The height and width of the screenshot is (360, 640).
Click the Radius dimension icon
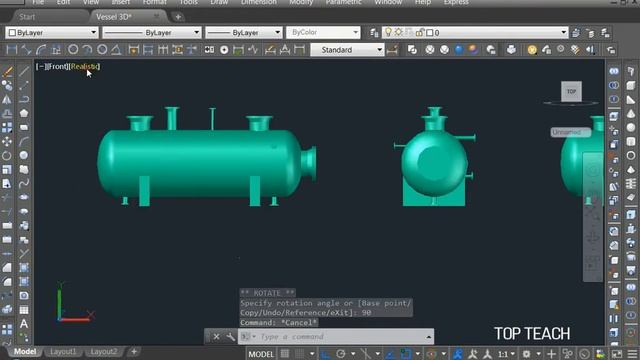click(x=73, y=50)
